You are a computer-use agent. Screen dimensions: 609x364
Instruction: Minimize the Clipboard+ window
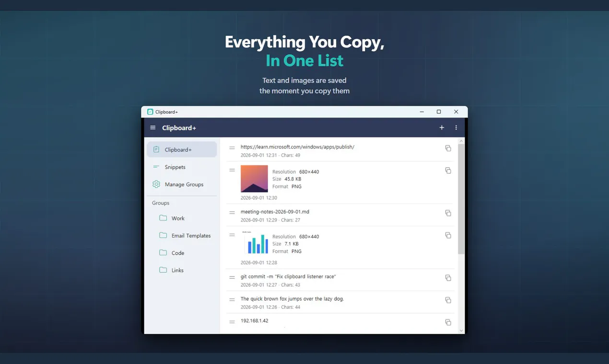(422, 112)
